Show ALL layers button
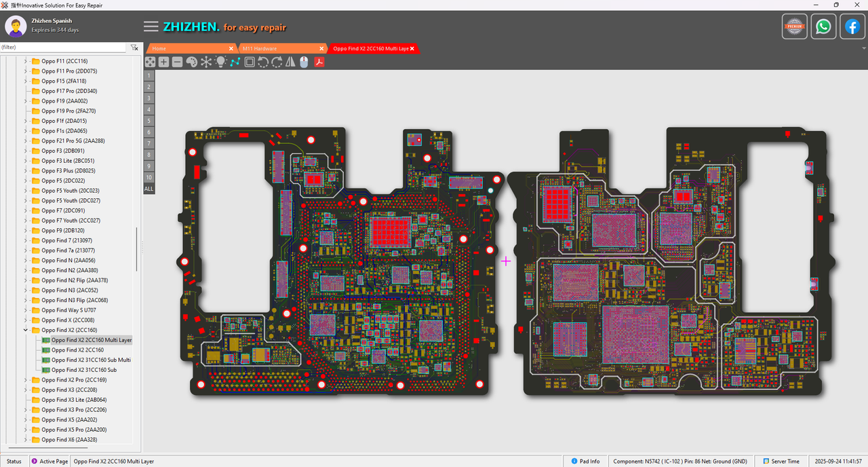The width and height of the screenshot is (868, 467). click(x=149, y=189)
